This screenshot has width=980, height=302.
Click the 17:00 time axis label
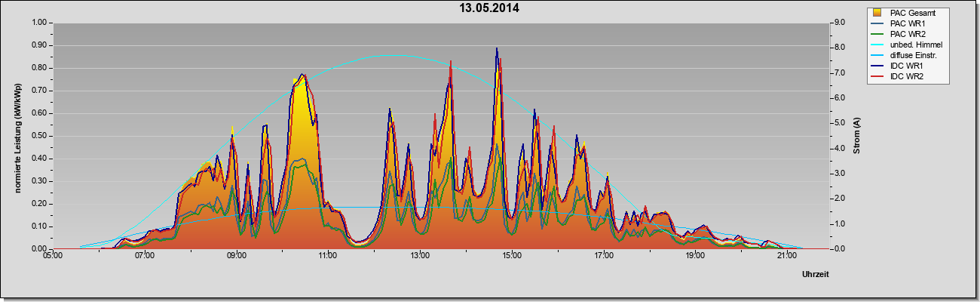click(604, 257)
